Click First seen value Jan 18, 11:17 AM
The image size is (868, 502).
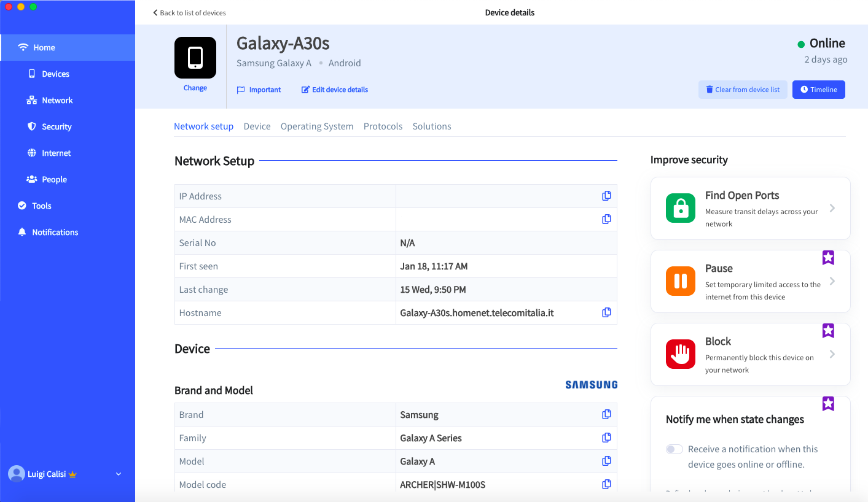point(434,266)
